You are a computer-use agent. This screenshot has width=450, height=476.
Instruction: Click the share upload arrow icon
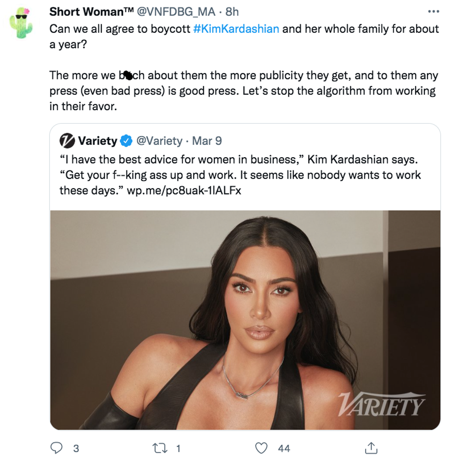[371, 448]
